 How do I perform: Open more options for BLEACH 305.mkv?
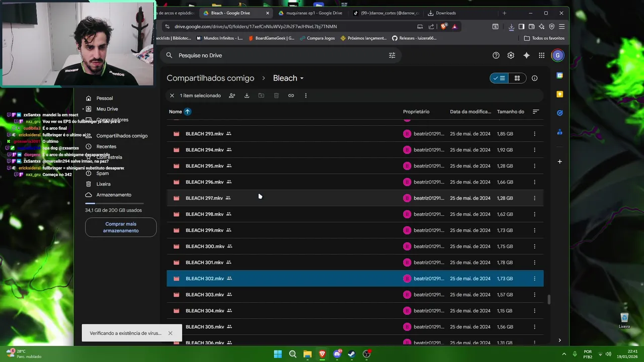pos(534,327)
